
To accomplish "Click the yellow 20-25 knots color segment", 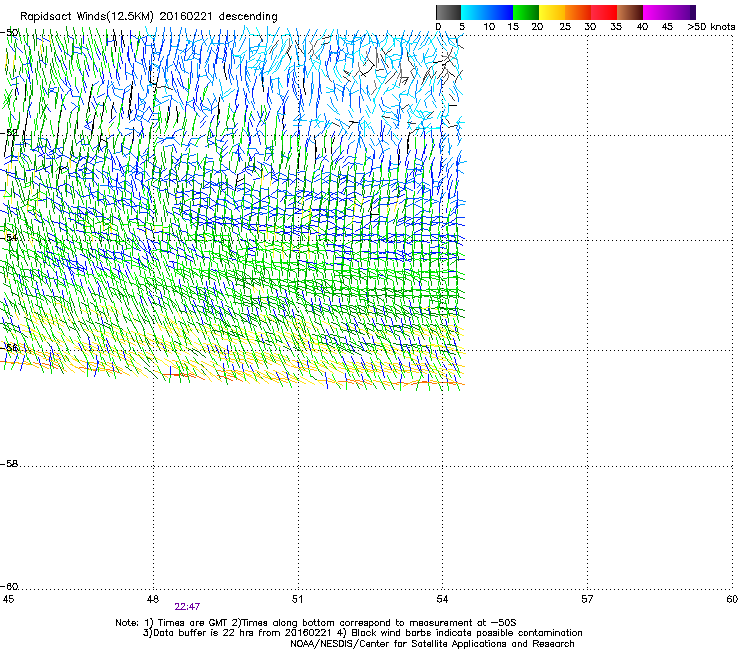I will point(552,12).
